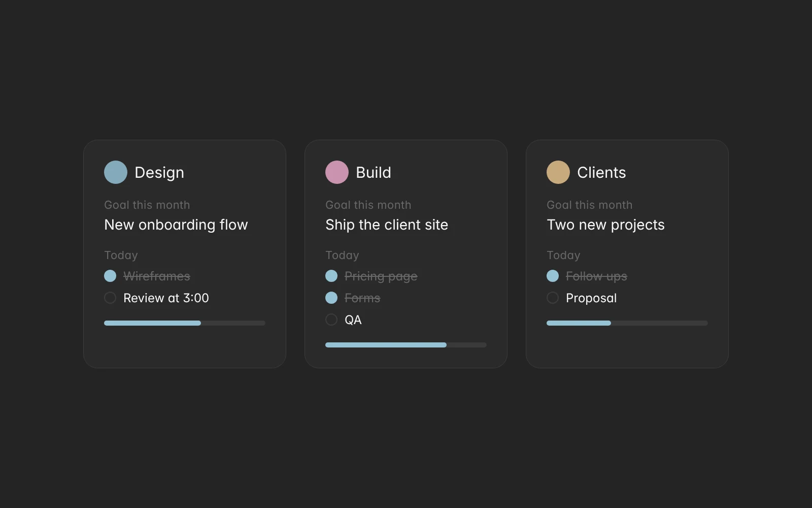
Task: Select the 'Ship the client site' goal
Action: click(387, 225)
